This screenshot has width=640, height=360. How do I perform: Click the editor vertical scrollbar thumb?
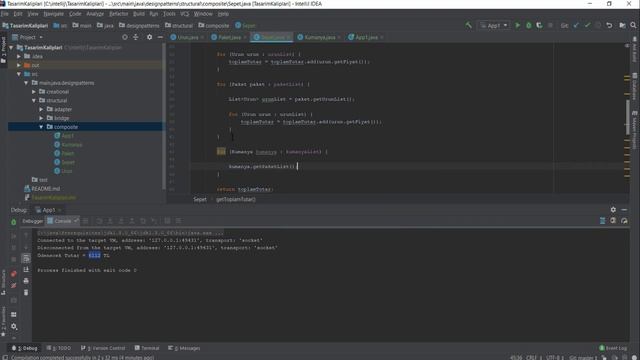[627, 117]
